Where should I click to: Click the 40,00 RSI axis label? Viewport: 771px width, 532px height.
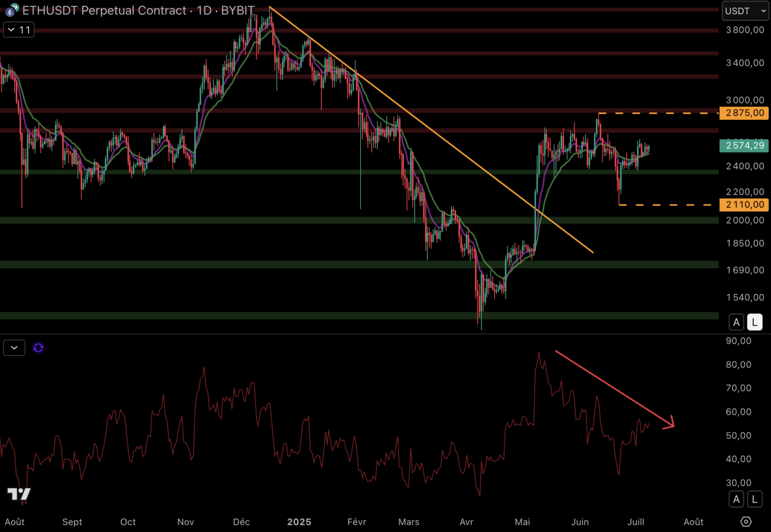738,459
